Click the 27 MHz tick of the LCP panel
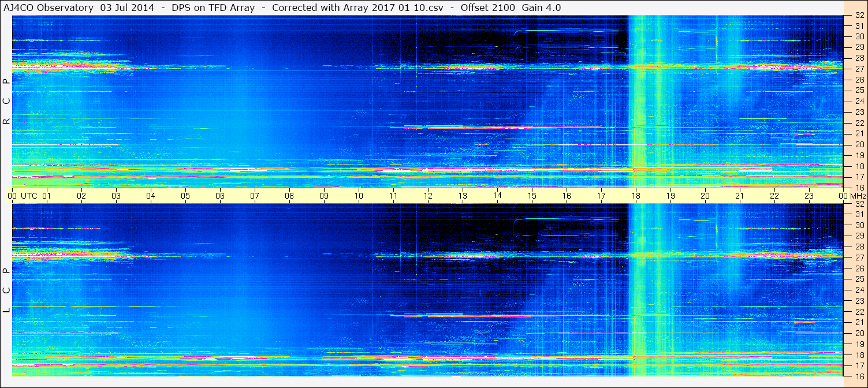 point(859,258)
